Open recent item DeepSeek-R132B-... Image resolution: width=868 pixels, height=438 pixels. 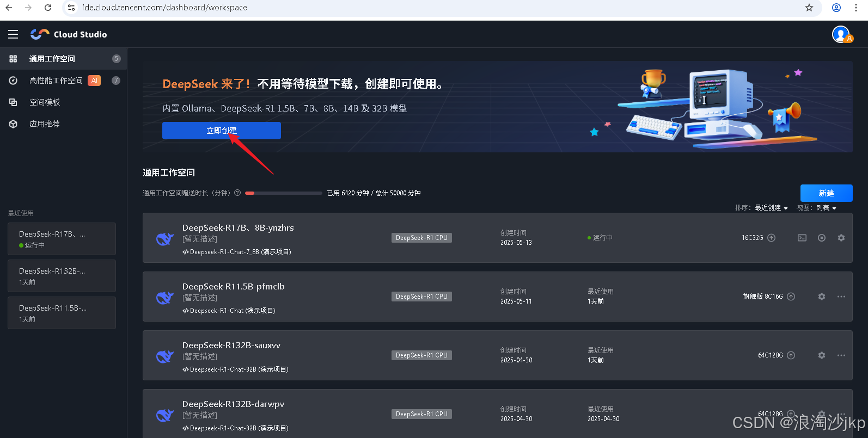tap(62, 276)
